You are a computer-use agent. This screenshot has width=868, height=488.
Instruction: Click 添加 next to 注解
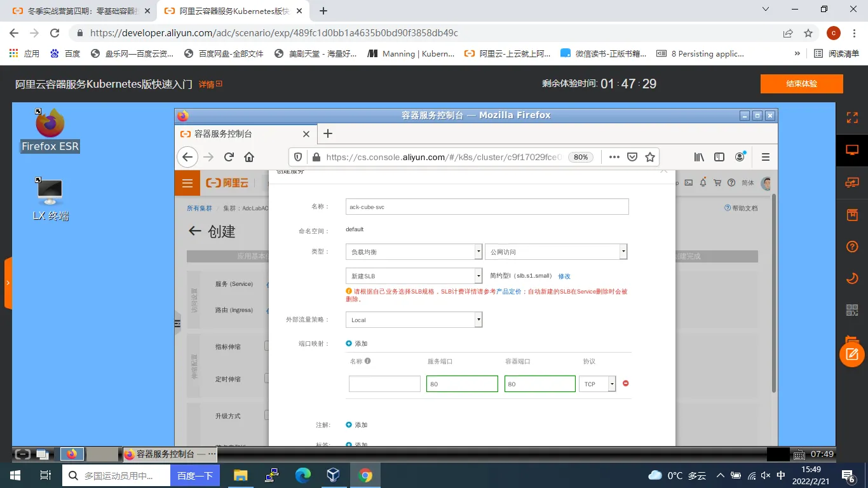[x=356, y=424]
